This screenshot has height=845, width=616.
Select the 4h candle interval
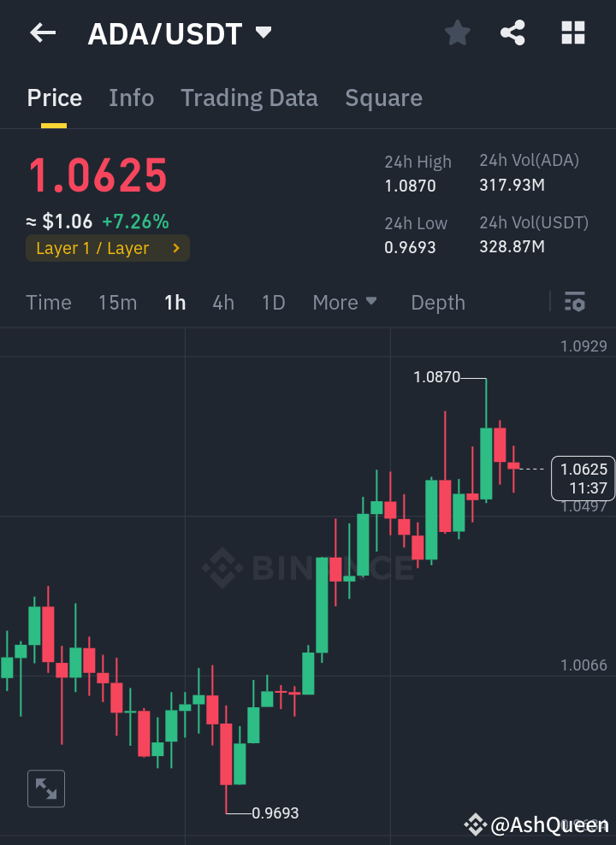coord(222,302)
